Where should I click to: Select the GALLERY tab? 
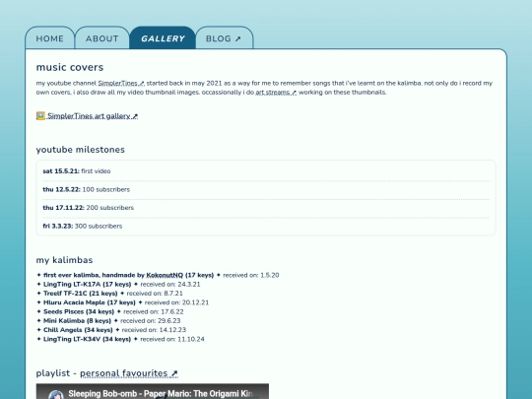click(163, 38)
